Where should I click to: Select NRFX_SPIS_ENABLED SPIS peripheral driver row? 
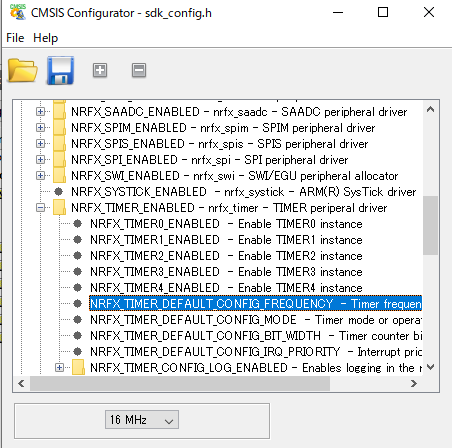click(x=220, y=144)
